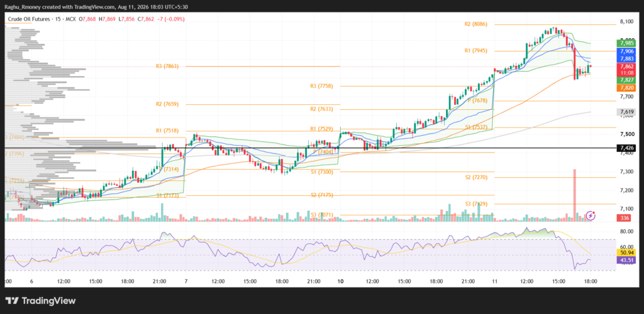Click the blue 7,883 price tag
This screenshot has height=314, width=644.
[x=627, y=59]
